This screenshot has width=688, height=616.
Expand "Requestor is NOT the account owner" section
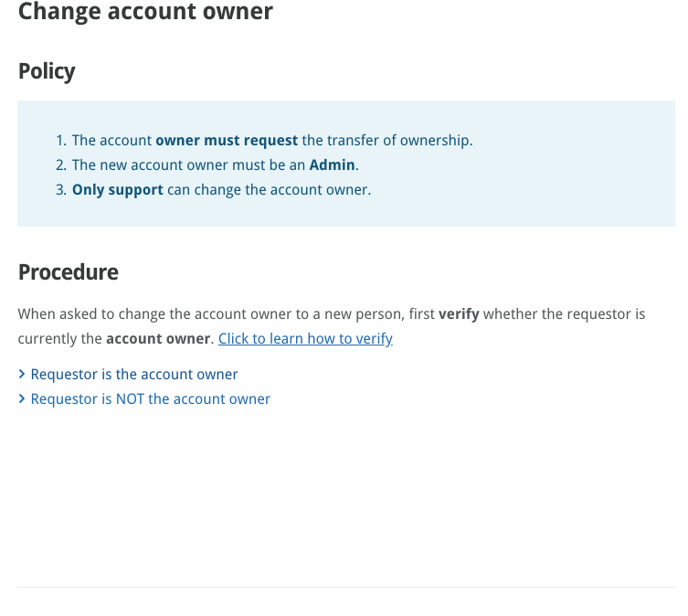coord(151,399)
